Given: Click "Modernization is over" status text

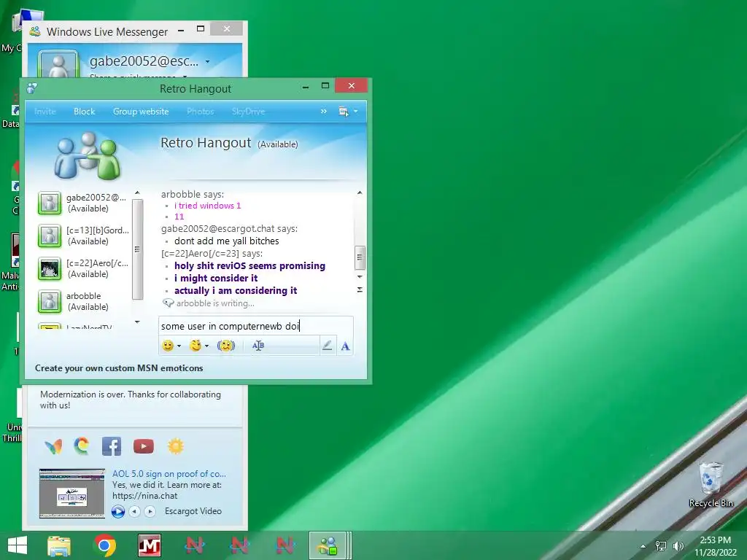Looking at the screenshot, I should pos(130,400).
